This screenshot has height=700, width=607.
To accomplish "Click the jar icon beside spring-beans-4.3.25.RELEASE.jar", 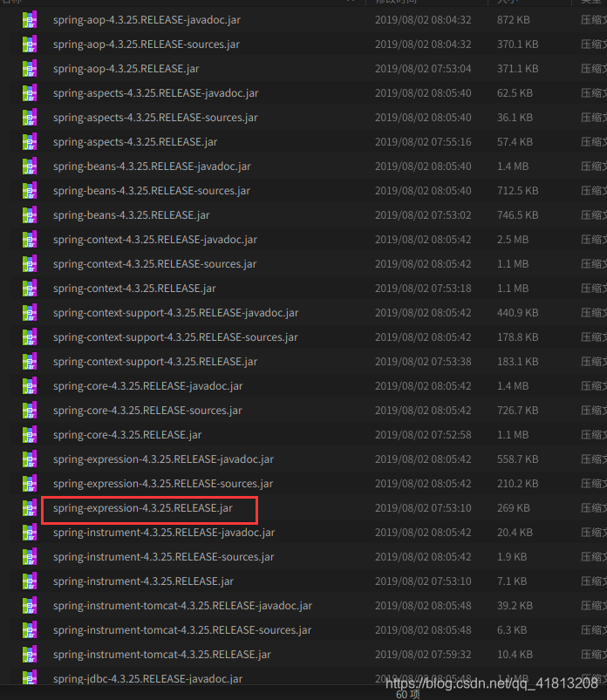I will coord(30,215).
